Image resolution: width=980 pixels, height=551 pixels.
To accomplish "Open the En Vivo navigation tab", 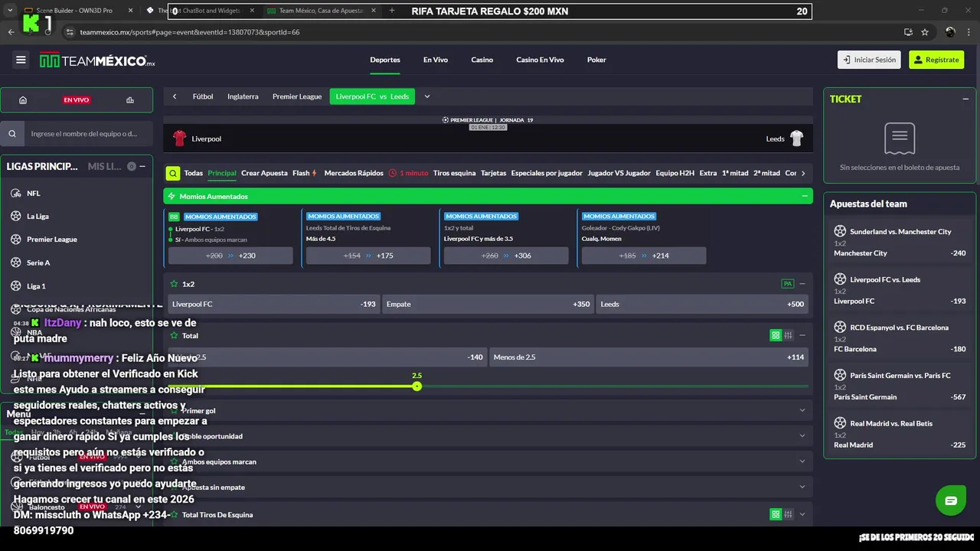I will [436, 60].
